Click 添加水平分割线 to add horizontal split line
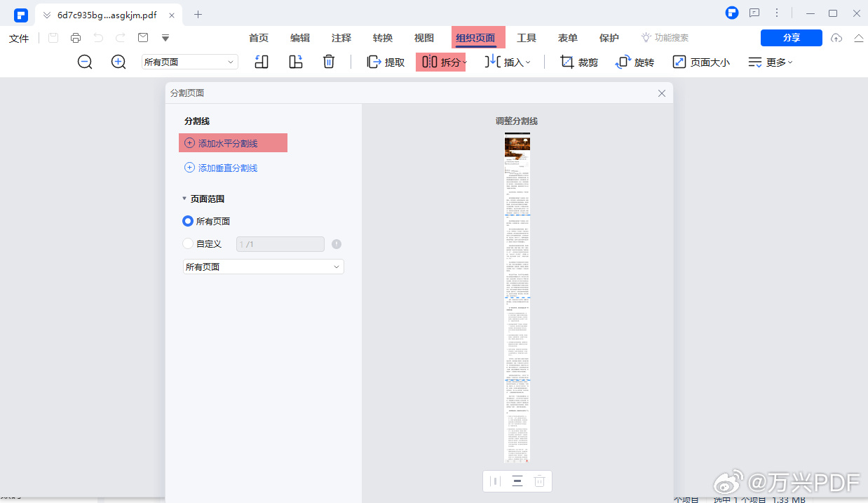868x503 pixels. pyautogui.click(x=233, y=142)
